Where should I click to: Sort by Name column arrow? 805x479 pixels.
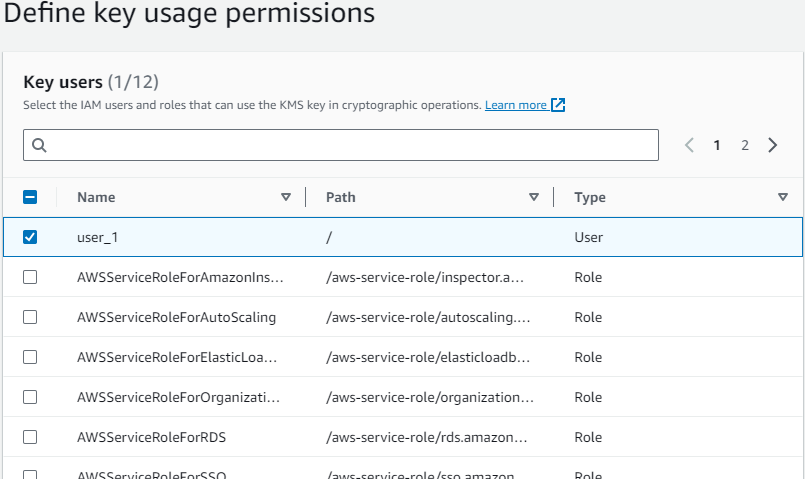pos(286,198)
